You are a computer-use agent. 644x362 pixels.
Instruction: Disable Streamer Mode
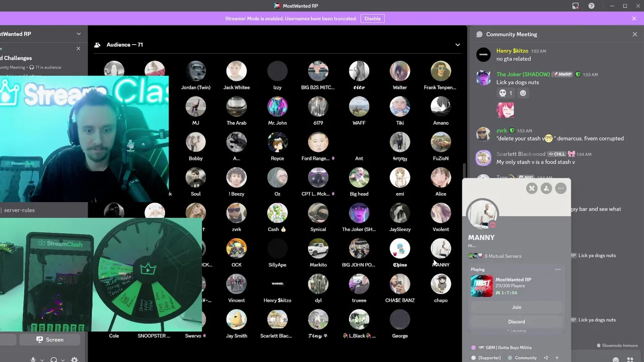pyautogui.click(x=372, y=19)
